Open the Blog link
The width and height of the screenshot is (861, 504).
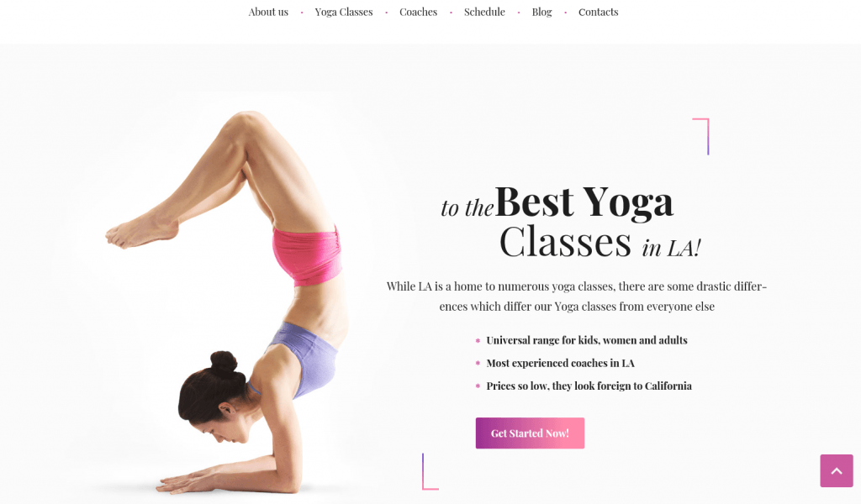541,12
